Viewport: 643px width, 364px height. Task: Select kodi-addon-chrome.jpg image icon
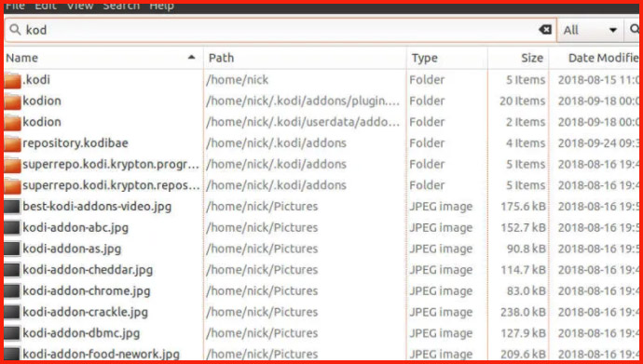[12, 291]
